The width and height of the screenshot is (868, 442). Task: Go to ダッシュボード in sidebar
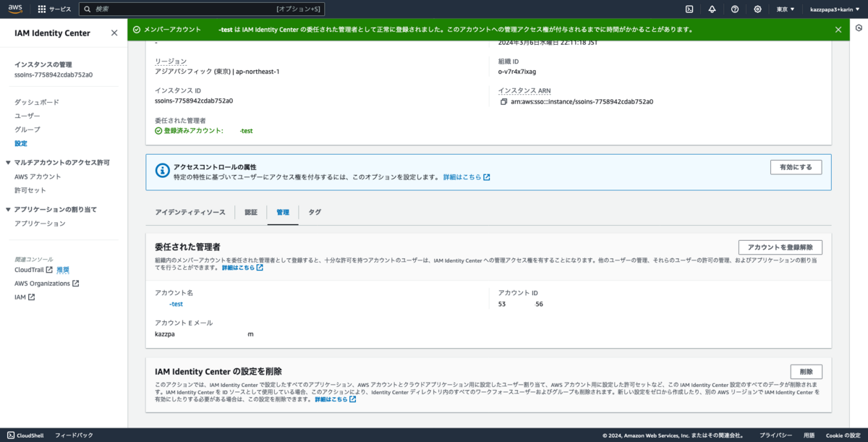[x=37, y=103]
